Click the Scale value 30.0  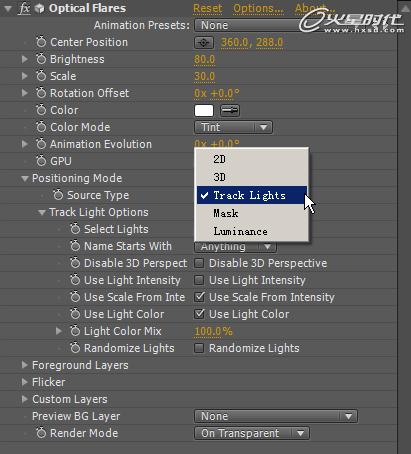(205, 76)
